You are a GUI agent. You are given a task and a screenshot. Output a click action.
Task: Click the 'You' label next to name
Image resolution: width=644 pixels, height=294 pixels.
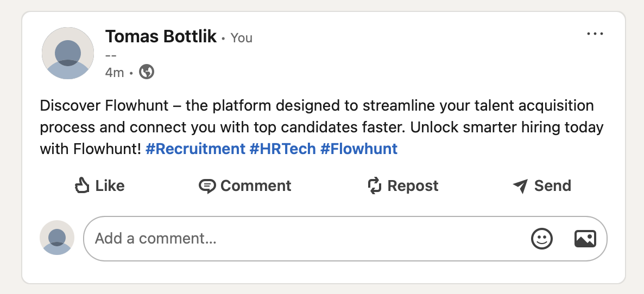pyautogui.click(x=241, y=37)
